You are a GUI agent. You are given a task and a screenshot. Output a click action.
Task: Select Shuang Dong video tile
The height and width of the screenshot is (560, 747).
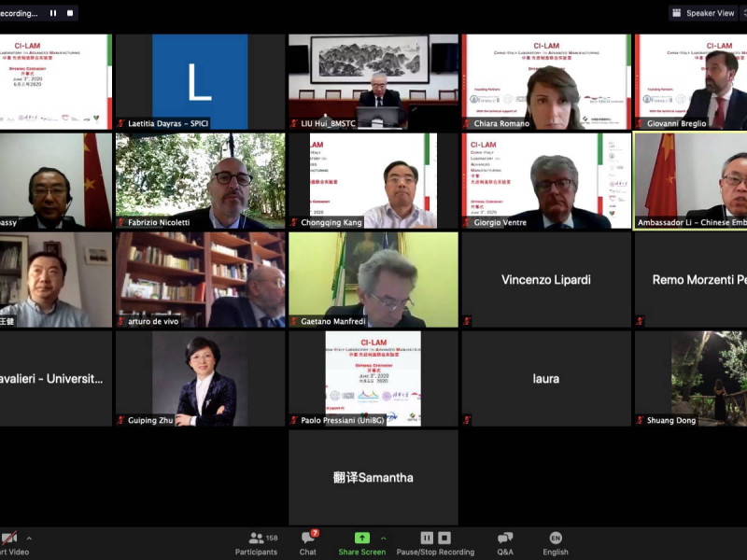pos(691,379)
